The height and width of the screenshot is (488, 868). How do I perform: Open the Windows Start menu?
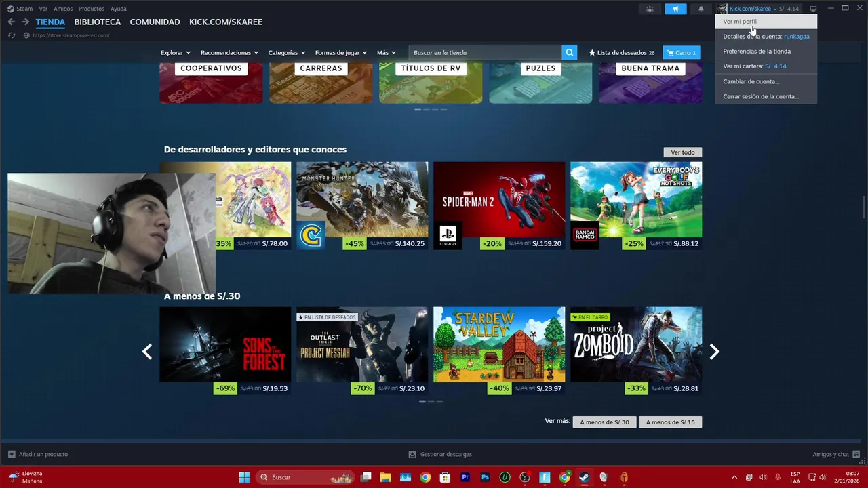tap(244, 477)
